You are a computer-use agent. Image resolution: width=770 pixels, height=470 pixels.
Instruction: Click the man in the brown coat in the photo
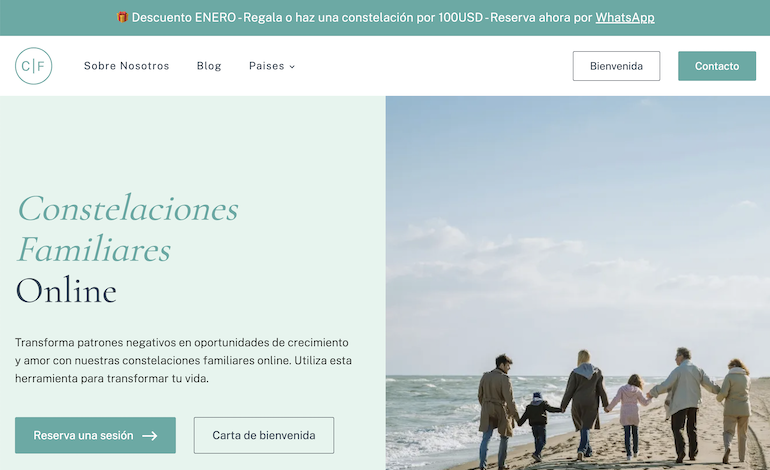coord(497,410)
